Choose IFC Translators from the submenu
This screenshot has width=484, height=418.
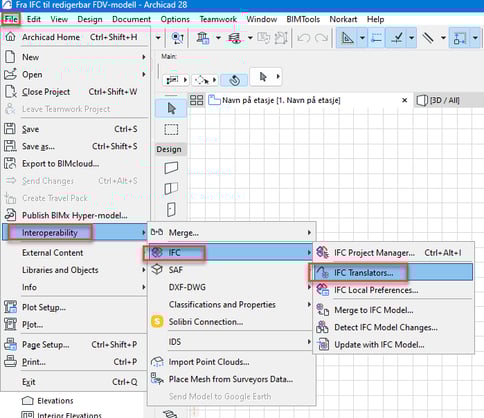point(393,272)
